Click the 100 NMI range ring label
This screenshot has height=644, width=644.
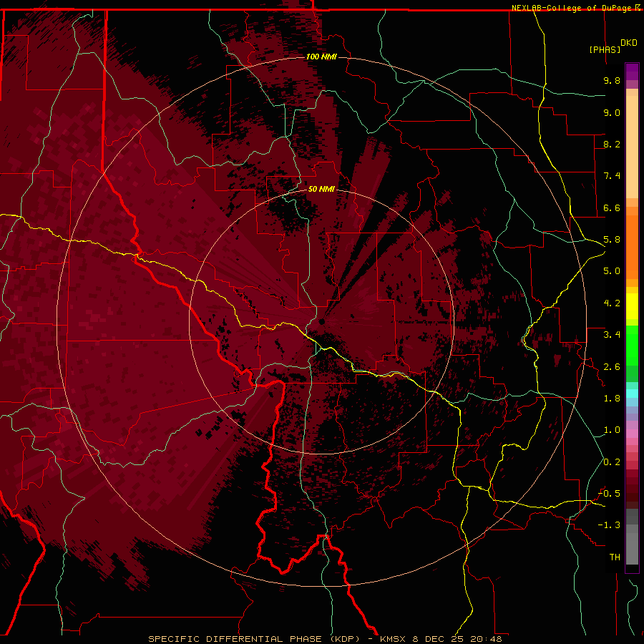tap(321, 57)
